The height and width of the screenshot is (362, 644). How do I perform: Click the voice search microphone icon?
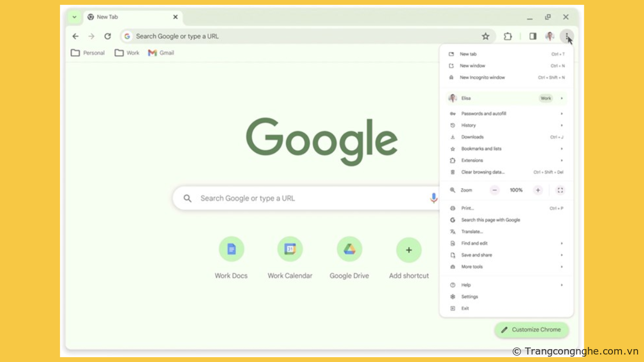tap(433, 198)
